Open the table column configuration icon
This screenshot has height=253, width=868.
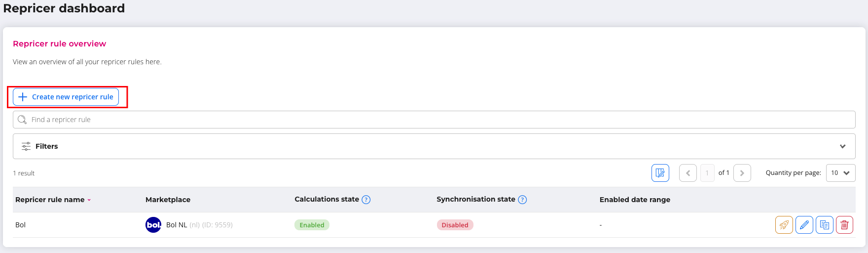[660, 173]
